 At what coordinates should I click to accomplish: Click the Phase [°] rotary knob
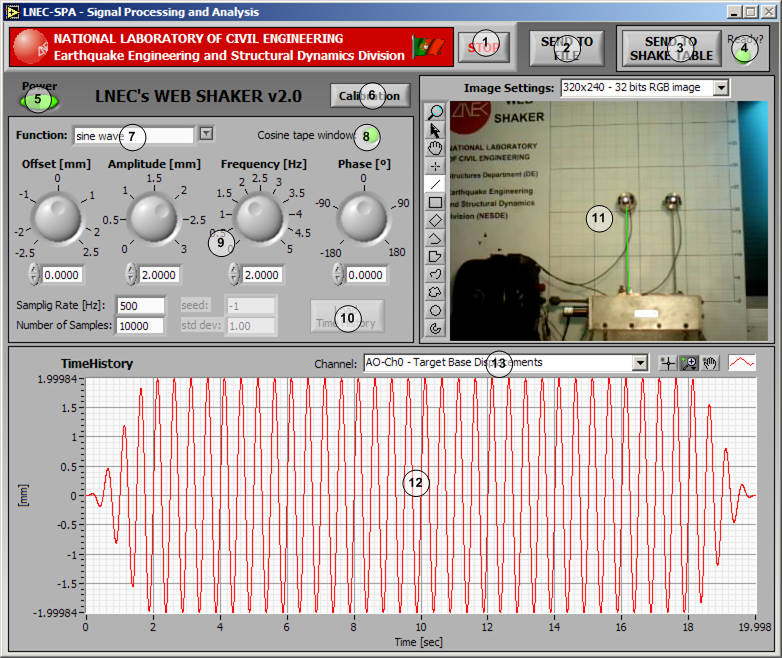(364, 218)
